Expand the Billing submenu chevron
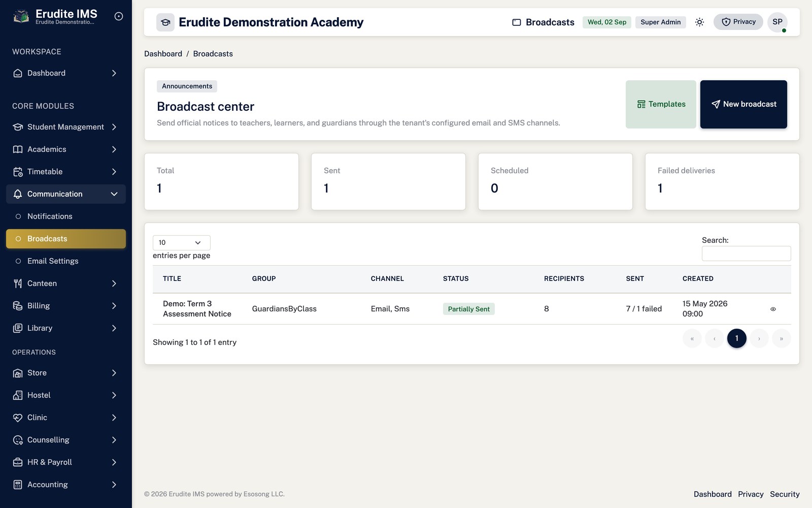Screen dimensions: 812x508 pos(114,306)
